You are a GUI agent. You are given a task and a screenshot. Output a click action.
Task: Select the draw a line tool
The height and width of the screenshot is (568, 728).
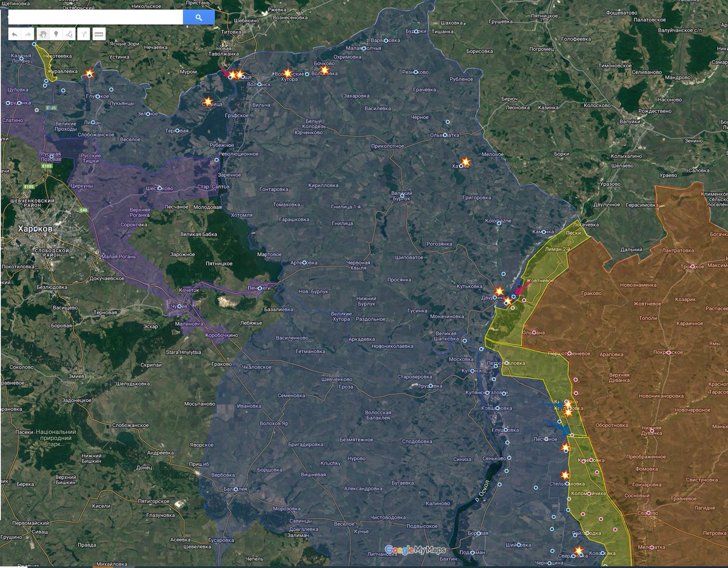(x=69, y=34)
